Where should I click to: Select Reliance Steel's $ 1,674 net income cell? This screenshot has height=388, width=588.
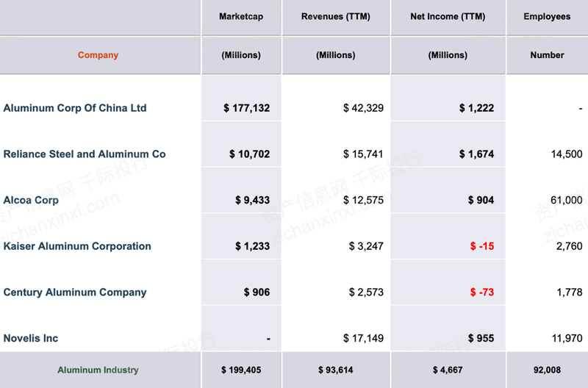click(x=476, y=154)
